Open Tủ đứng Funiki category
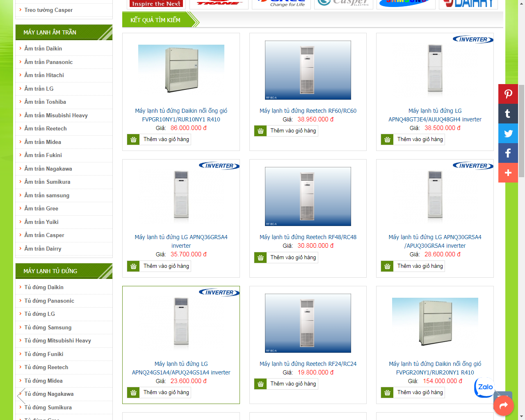The height and width of the screenshot is (420, 525). 44,354
